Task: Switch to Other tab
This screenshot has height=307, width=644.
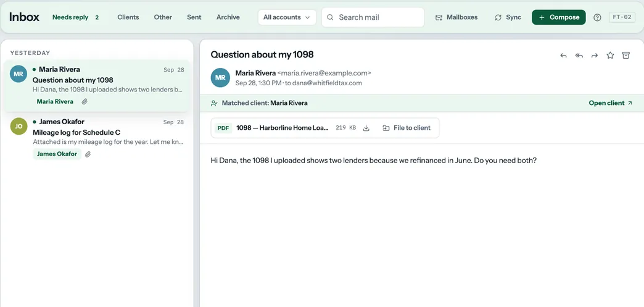Action: [163, 17]
